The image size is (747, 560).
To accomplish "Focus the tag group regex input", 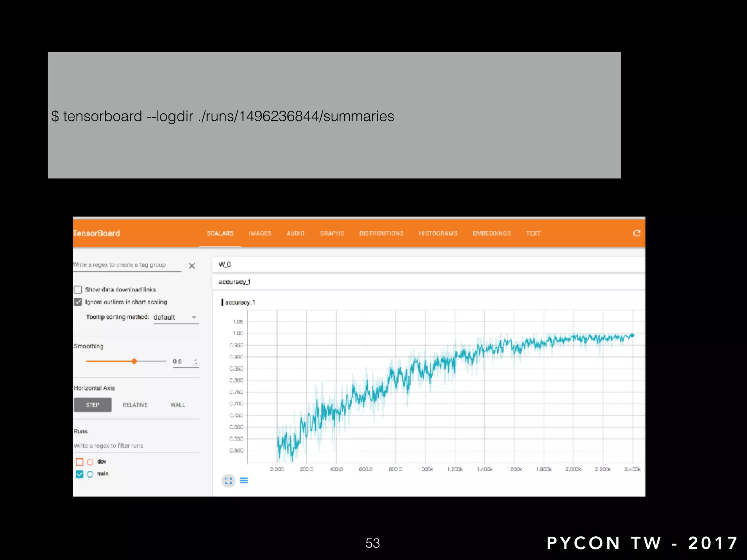I will click(127, 265).
